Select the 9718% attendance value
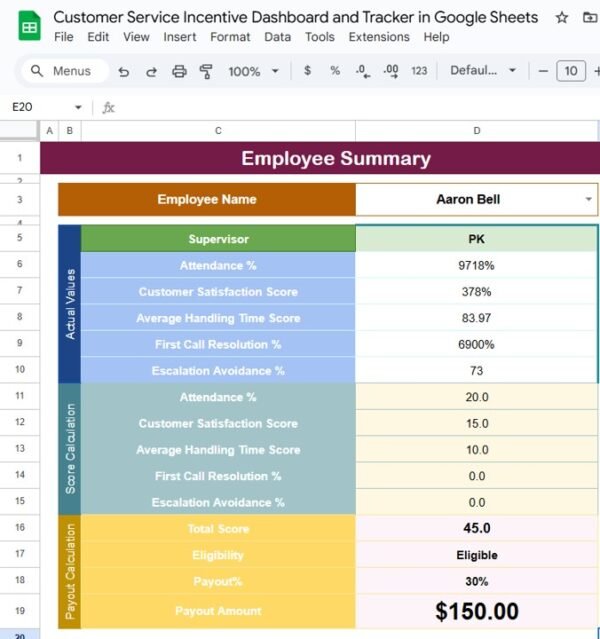Screen dimensions: 600x639 point(476,265)
